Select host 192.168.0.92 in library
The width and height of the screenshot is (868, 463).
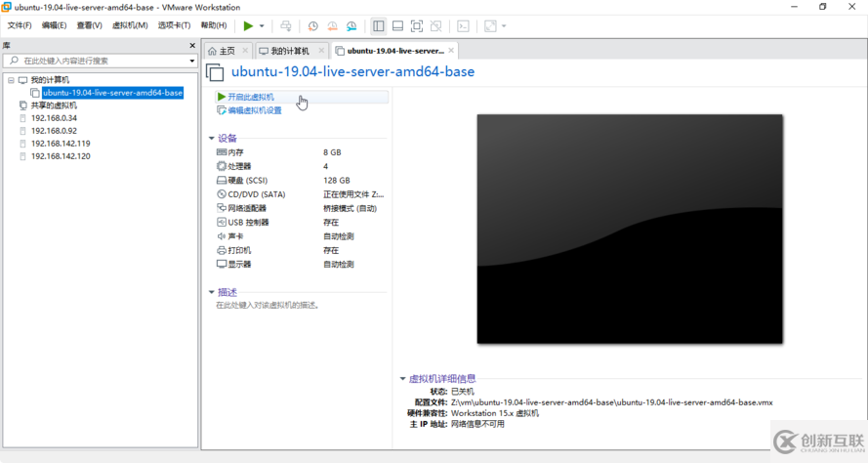tap(54, 131)
